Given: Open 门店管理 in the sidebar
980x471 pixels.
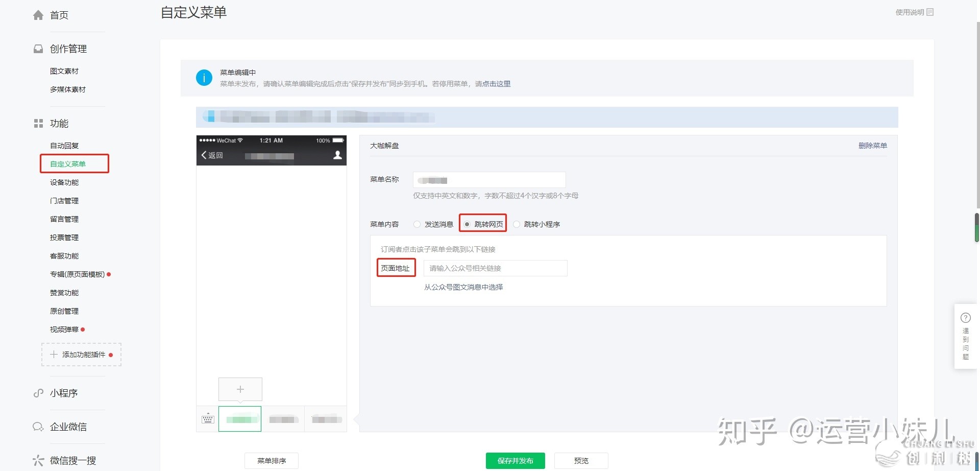Looking at the screenshot, I should click(64, 201).
